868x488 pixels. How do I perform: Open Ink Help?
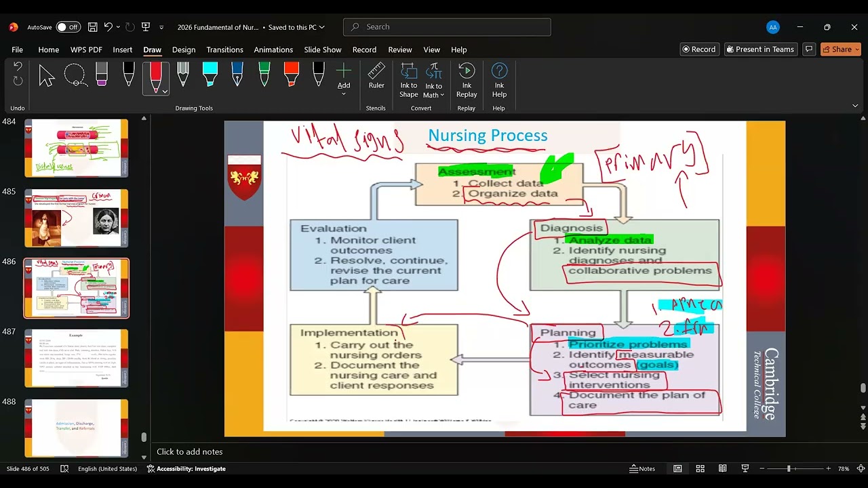tap(499, 80)
